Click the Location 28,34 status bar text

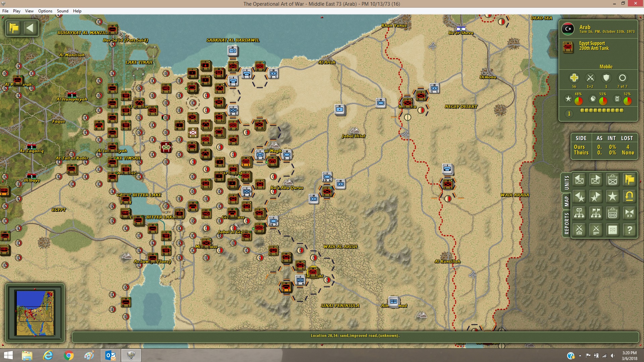(x=355, y=336)
